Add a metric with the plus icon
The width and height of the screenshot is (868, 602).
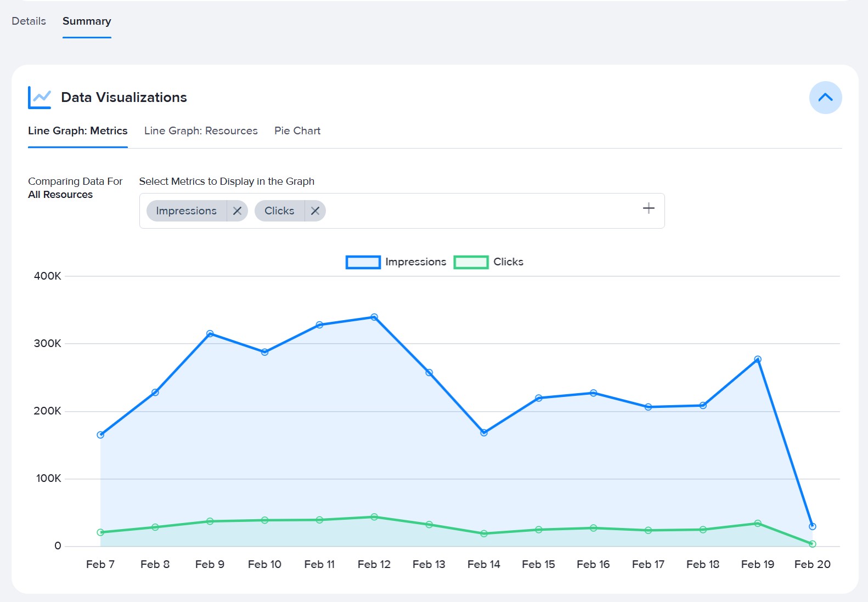pyautogui.click(x=649, y=208)
